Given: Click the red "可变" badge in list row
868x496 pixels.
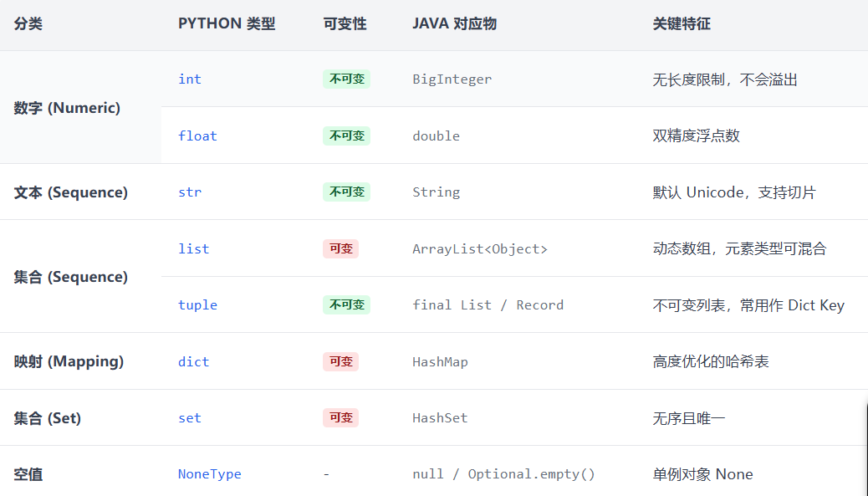Looking at the screenshot, I should click(340, 248).
